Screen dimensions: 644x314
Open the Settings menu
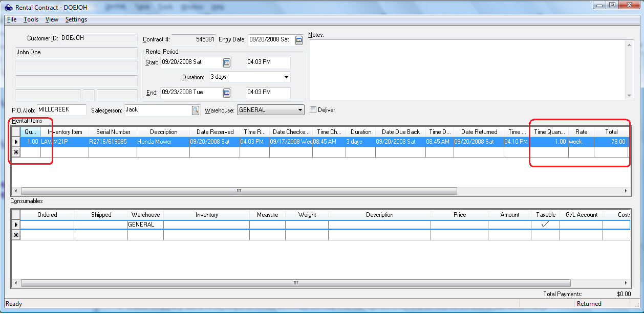[76, 19]
